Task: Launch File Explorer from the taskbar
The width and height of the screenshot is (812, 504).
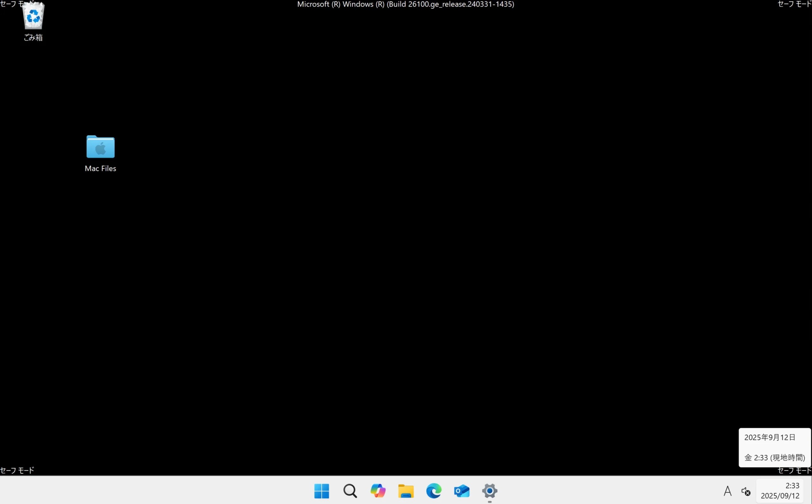Action: tap(406, 491)
